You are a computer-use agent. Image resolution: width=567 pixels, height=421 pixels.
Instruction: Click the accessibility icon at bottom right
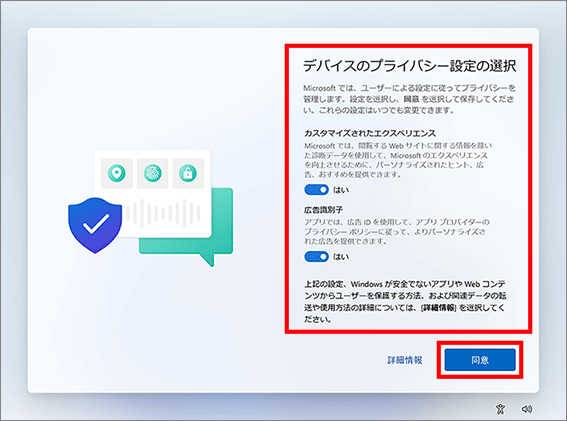tap(500, 409)
